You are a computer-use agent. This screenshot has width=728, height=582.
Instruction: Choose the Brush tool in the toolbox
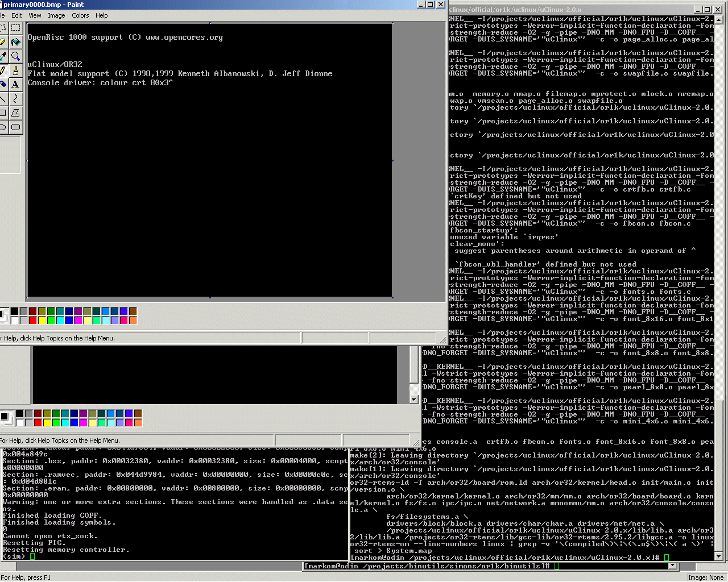click(15, 70)
